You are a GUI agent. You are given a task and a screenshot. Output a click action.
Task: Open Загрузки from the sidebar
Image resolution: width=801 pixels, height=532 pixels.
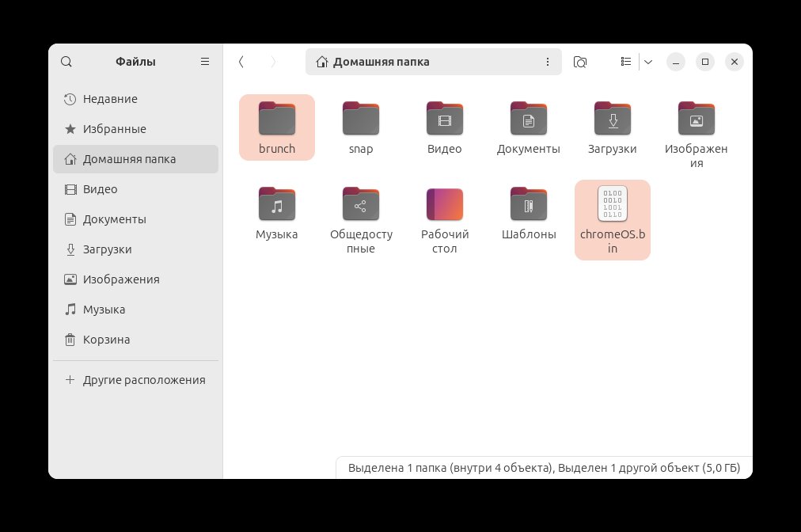tap(107, 249)
